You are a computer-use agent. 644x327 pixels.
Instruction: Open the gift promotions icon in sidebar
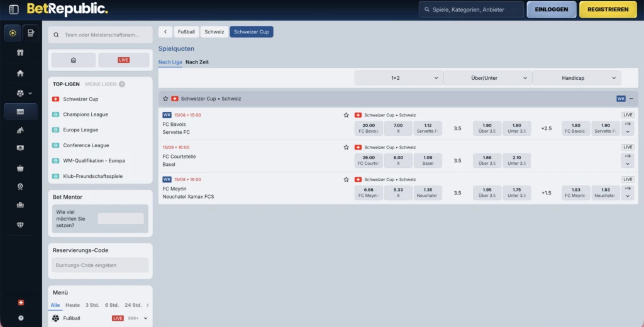pyautogui.click(x=20, y=53)
